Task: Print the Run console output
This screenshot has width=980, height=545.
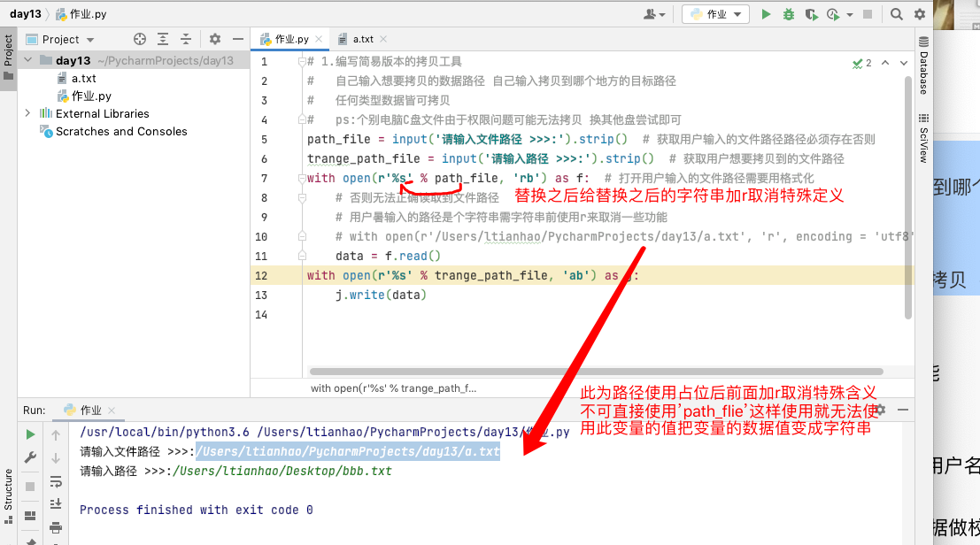Action: pos(56,527)
